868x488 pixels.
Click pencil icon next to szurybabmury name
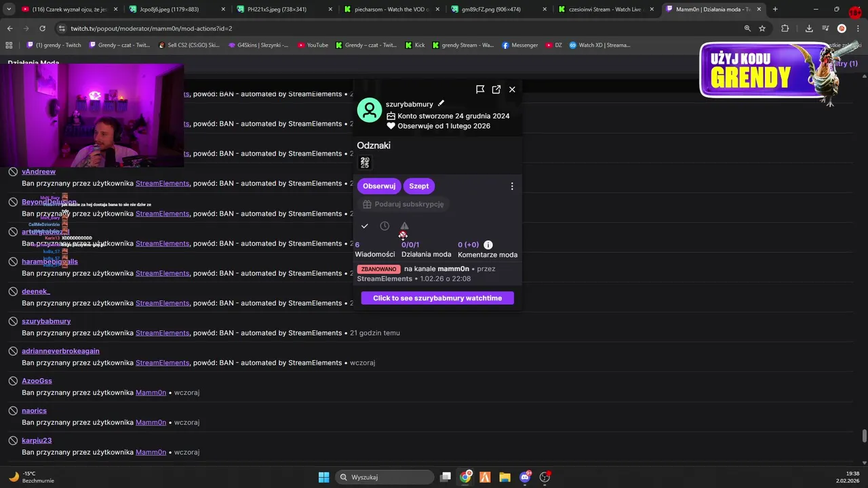[441, 104]
